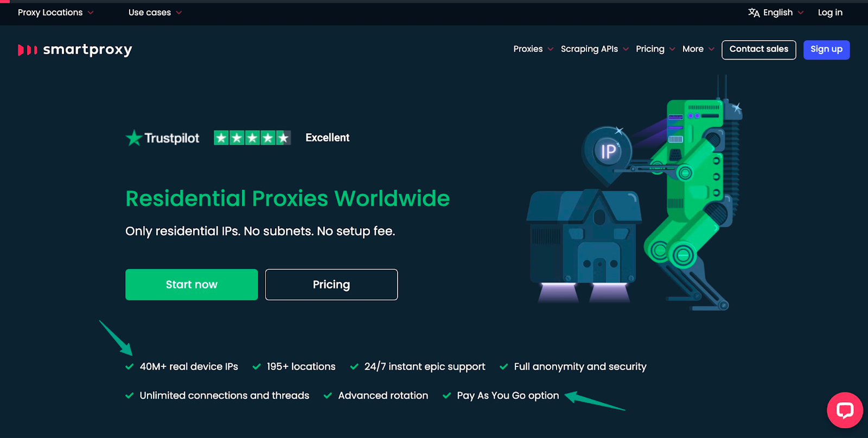Click checkmark beside 40M+ real device IPs
This screenshot has height=438, width=868.
[x=130, y=366]
